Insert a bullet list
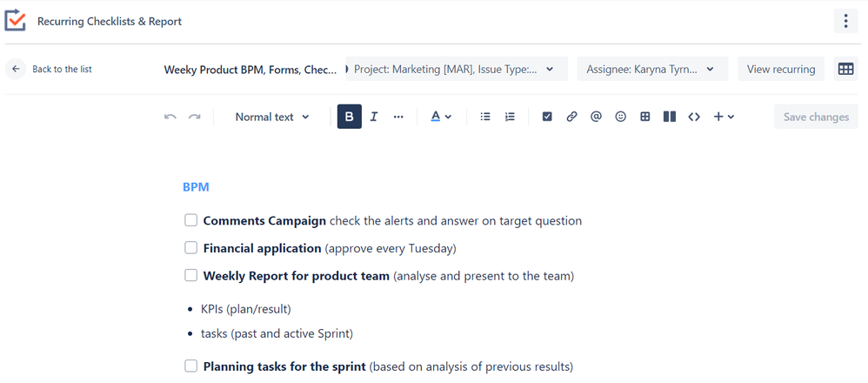This screenshot has width=868, height=383. tap(485, 117)
